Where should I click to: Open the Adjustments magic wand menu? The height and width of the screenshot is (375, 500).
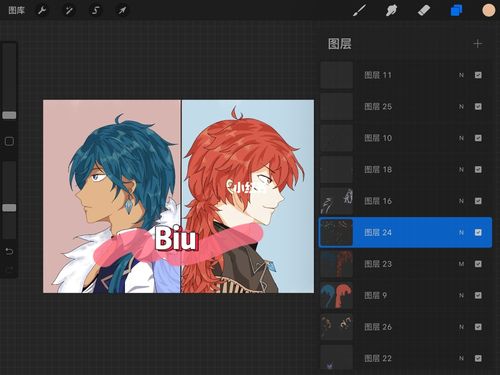[x=69, y=10]
